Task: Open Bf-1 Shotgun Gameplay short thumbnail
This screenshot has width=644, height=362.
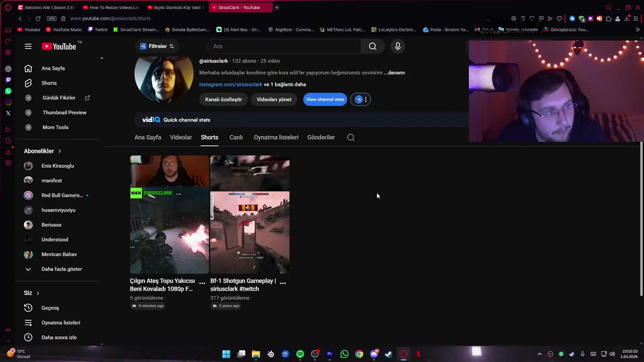Action: [x=250, y=215]
